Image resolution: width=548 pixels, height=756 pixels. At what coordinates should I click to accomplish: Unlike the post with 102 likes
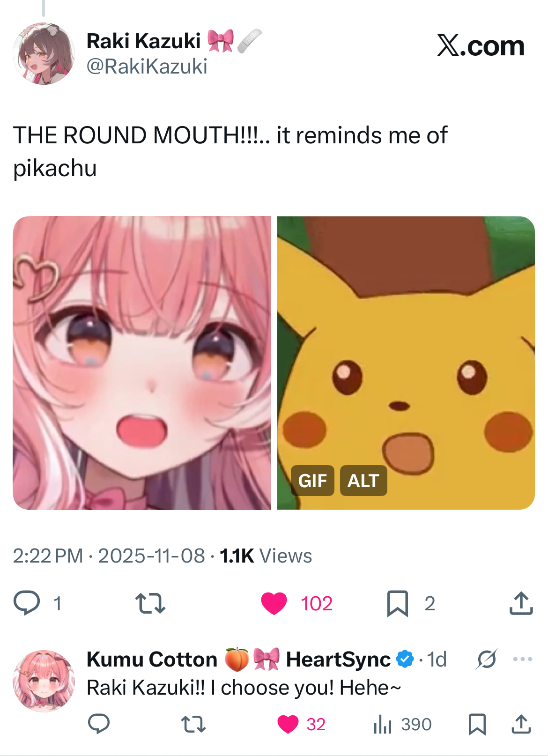click(274, 603)
